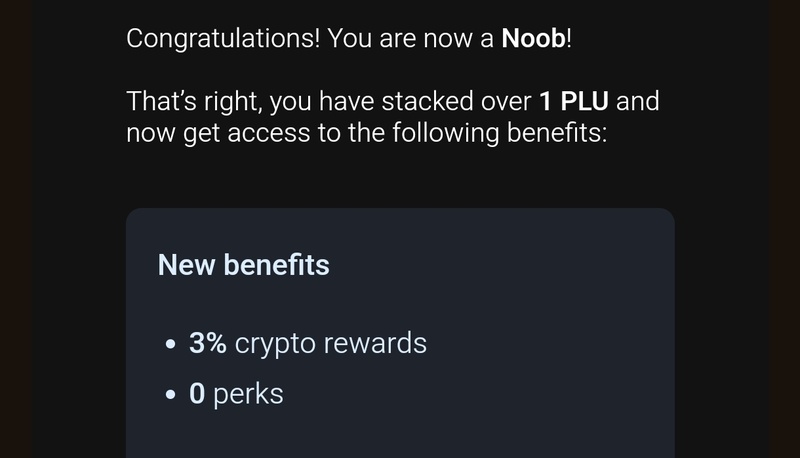
Task: Click the word "stacked" in the paragraph
Action: pyautogui.click(x=433, y=102)
